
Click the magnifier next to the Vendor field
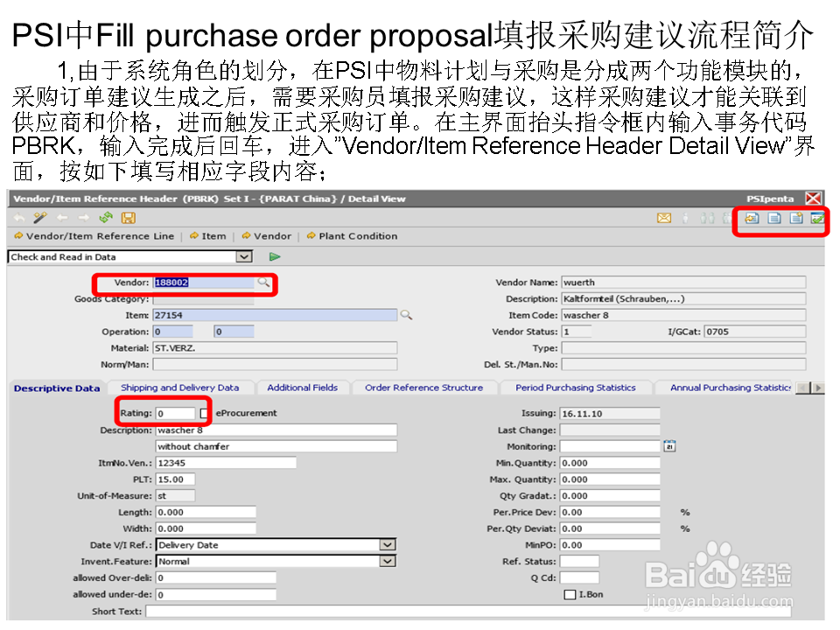pyautogui.click(x=262, y=284)
